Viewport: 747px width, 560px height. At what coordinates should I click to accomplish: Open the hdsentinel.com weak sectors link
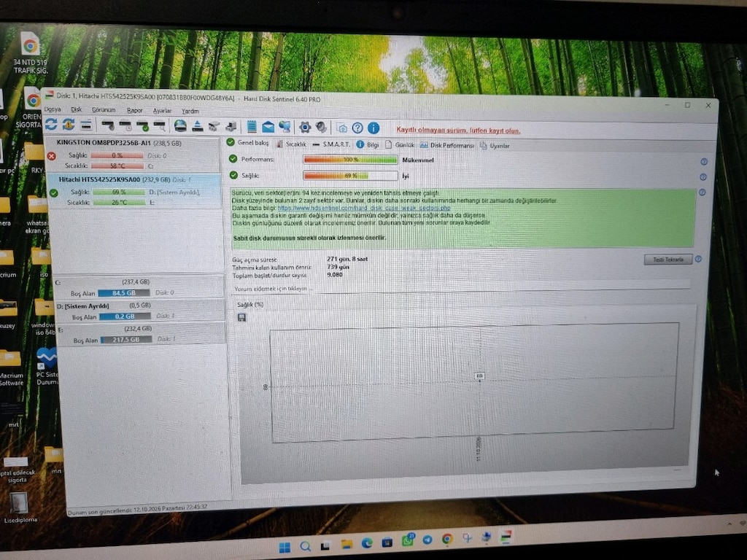[364, 208]
